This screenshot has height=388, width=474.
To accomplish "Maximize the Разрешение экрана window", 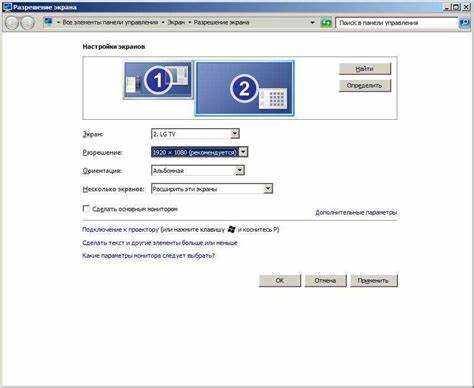I will (x=456, y=7).
